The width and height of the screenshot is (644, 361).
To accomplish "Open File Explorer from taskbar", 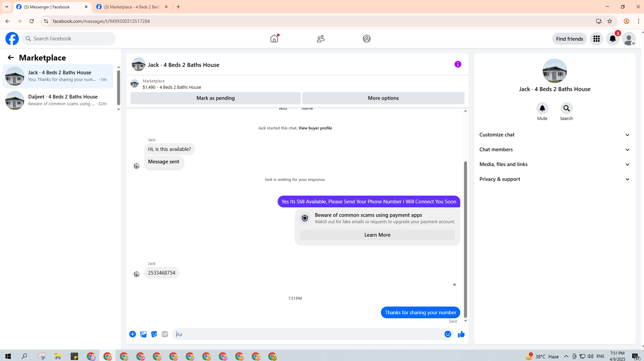I will 58,356.
